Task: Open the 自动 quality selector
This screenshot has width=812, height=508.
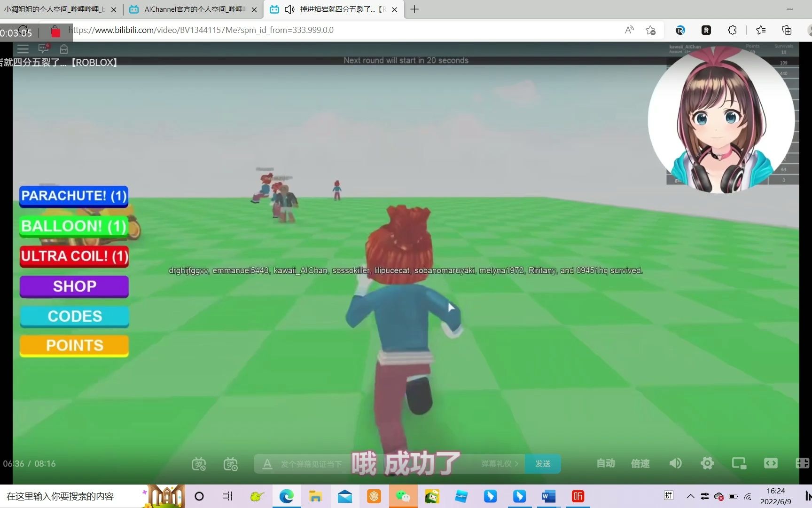Action: 606,463
